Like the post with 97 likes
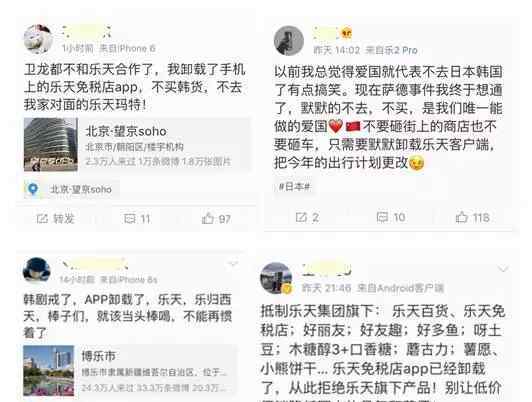This screenshot has width=532, height=402. (216, 219)
